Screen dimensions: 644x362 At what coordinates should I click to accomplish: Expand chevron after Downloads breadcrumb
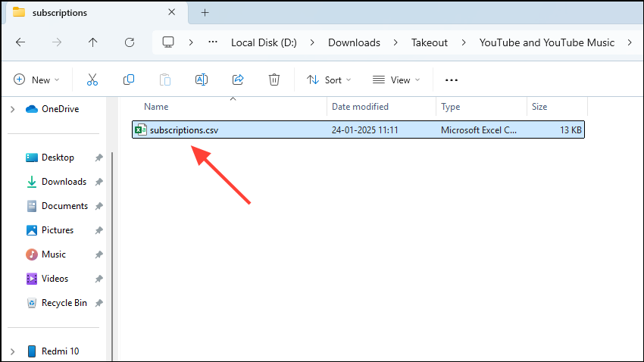click(x=395, y=42)
